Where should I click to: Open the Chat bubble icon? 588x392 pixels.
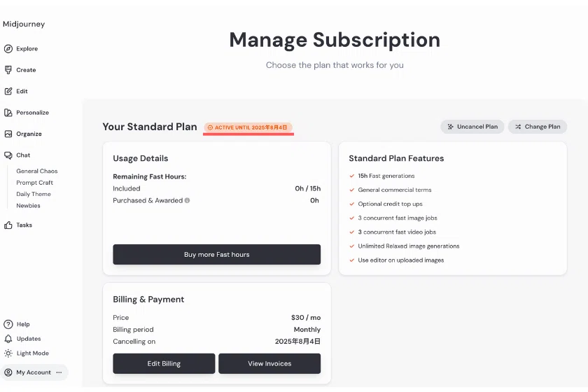8,155
